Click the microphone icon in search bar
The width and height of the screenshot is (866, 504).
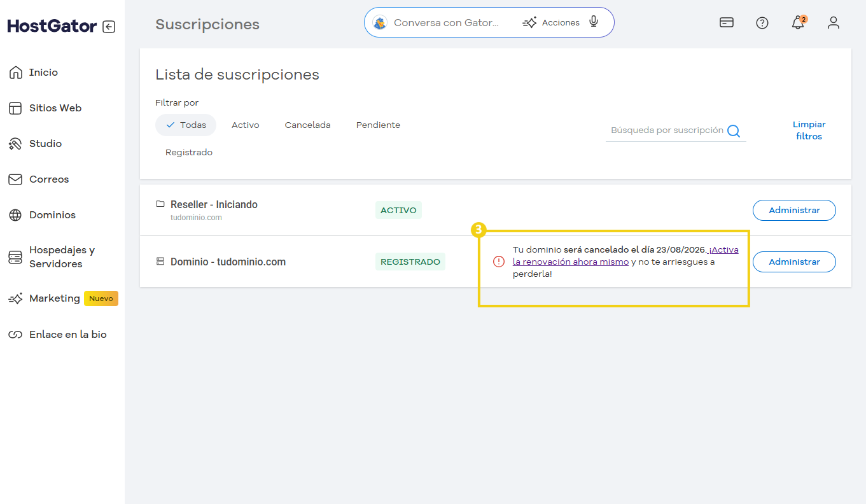[594, 22]
